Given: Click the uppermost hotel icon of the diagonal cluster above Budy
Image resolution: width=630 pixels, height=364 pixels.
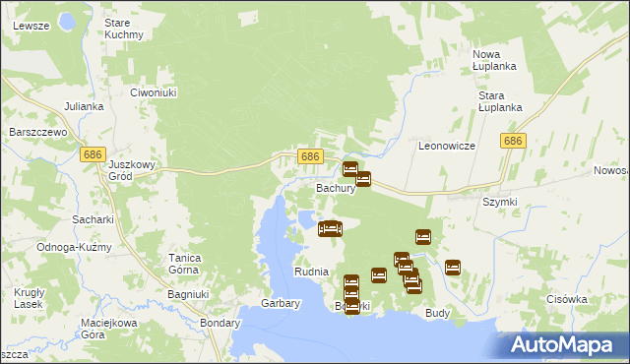Looking at the screenshot, I should click(402, 259).
